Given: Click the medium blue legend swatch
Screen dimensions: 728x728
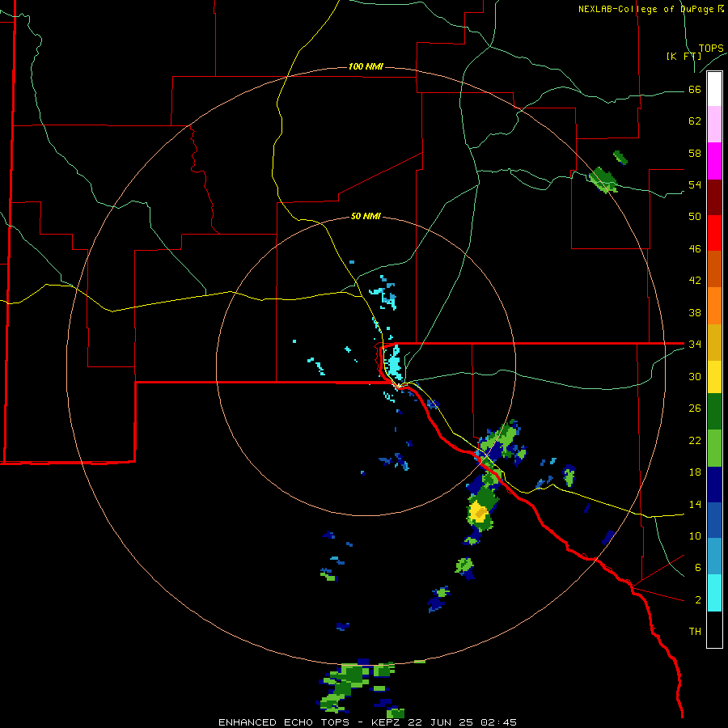Looking at the screenshot, I should (714, 520).
